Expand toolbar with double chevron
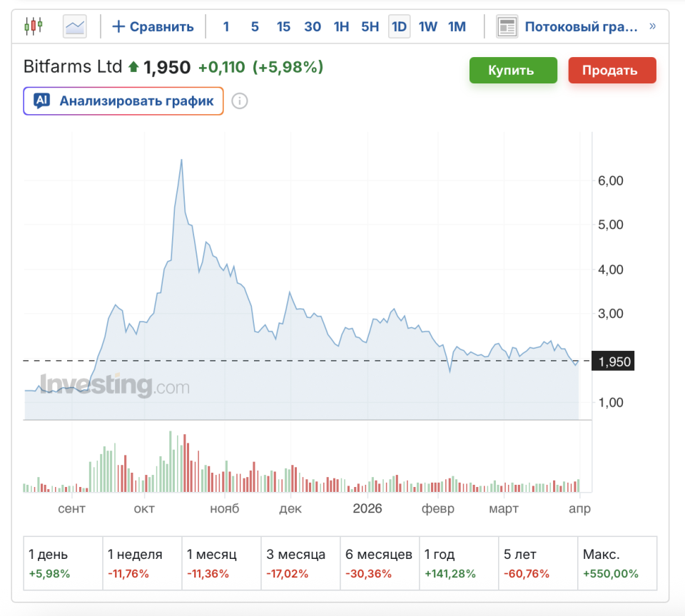The height and width of the screenshot is (616, 685). pos(652,26)
